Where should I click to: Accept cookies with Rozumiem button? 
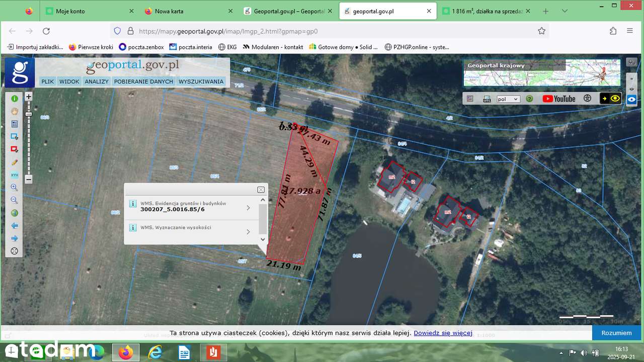coord(616,333)
